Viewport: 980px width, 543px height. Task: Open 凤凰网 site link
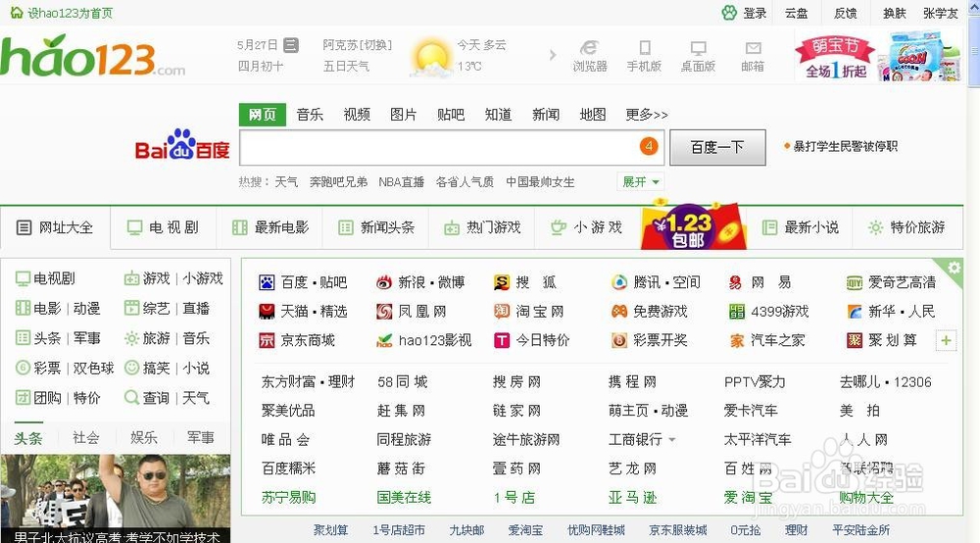point(412,311)
